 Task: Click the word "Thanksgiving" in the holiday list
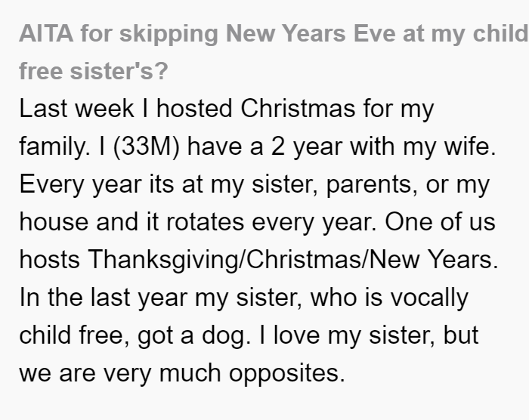coord(163,260)
